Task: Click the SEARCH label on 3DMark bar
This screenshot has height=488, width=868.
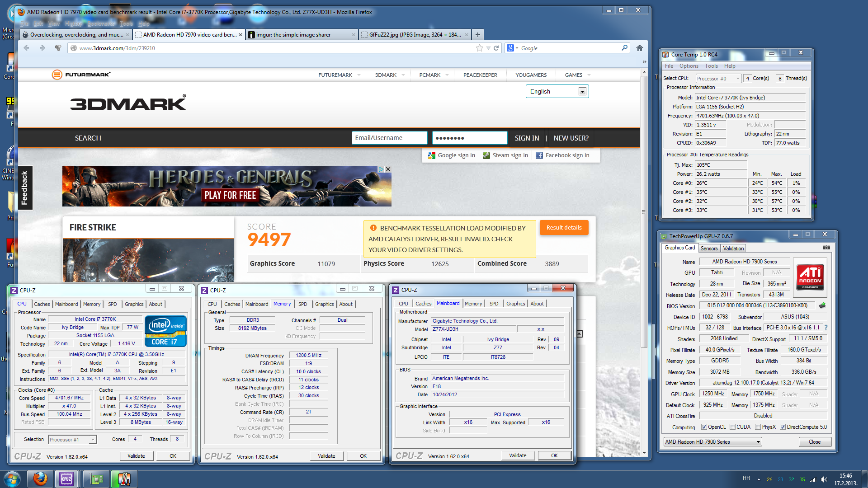Action: coord(88,138)
